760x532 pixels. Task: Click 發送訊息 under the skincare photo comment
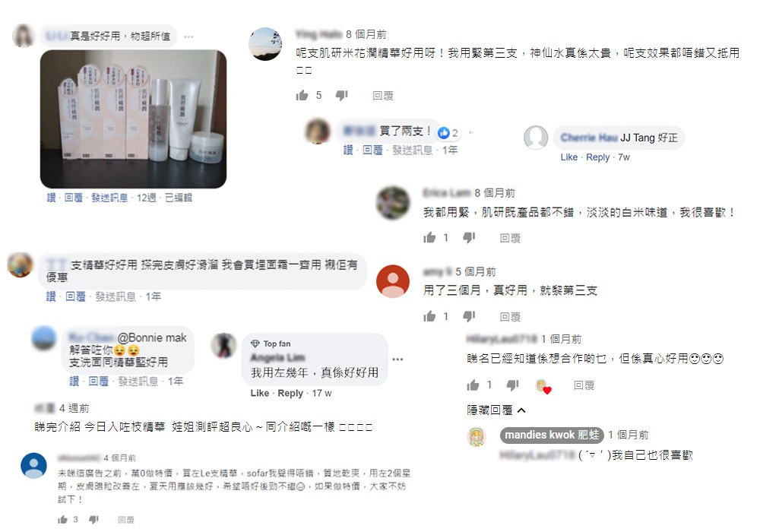pyautogui.click(x=109, y=198)
